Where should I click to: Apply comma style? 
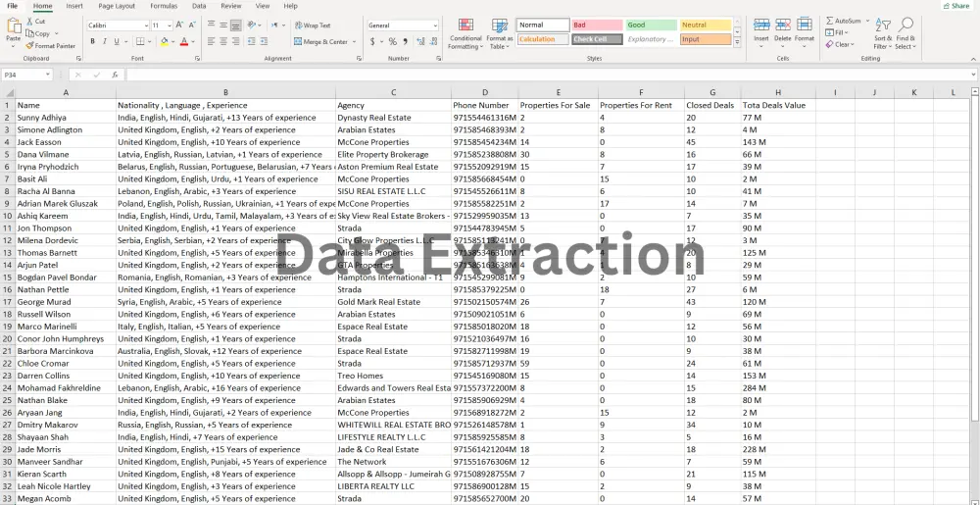(x=405, y=41)
